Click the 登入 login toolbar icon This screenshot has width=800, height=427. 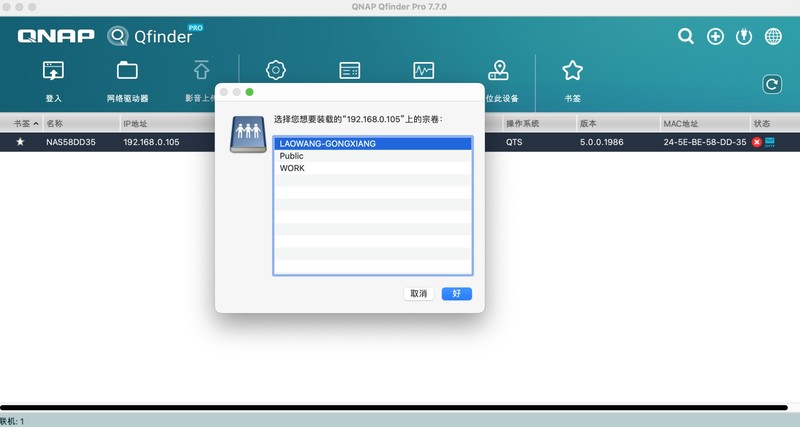[x=54, y=71]
